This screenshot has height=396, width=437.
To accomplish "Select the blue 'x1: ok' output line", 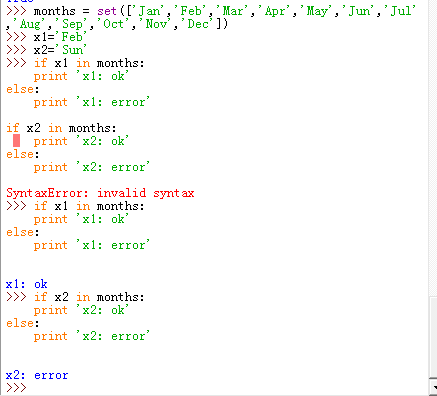I will [27, 284].
